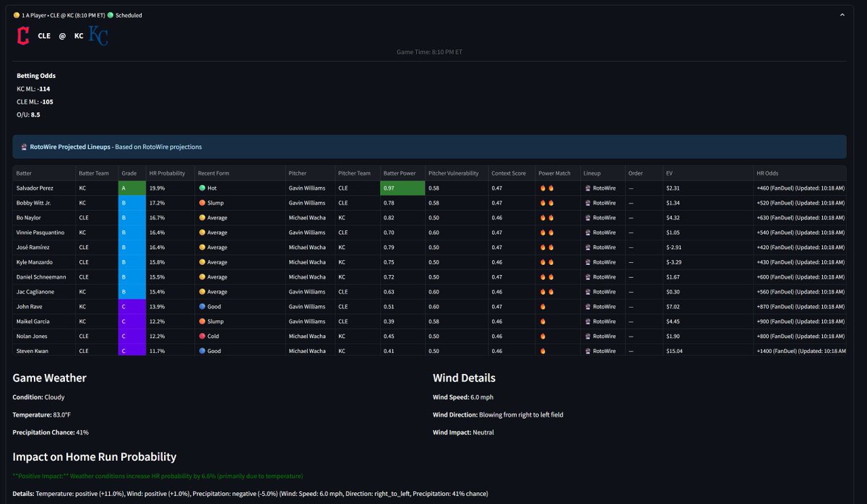The width and height of the screenshot is (867, 504).
Task: Click the Precipitation Chance 41% text
Action: [x=51, y=433]
